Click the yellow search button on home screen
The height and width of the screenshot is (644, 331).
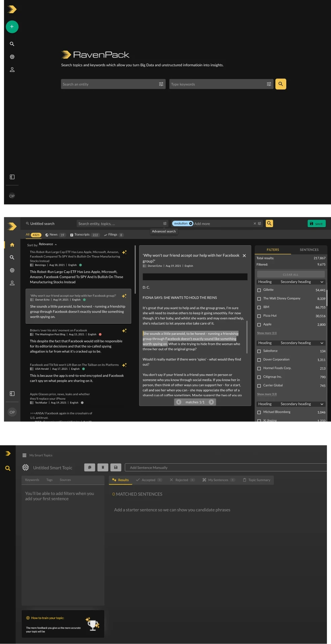pyautogui.click(x=281, y=84)
